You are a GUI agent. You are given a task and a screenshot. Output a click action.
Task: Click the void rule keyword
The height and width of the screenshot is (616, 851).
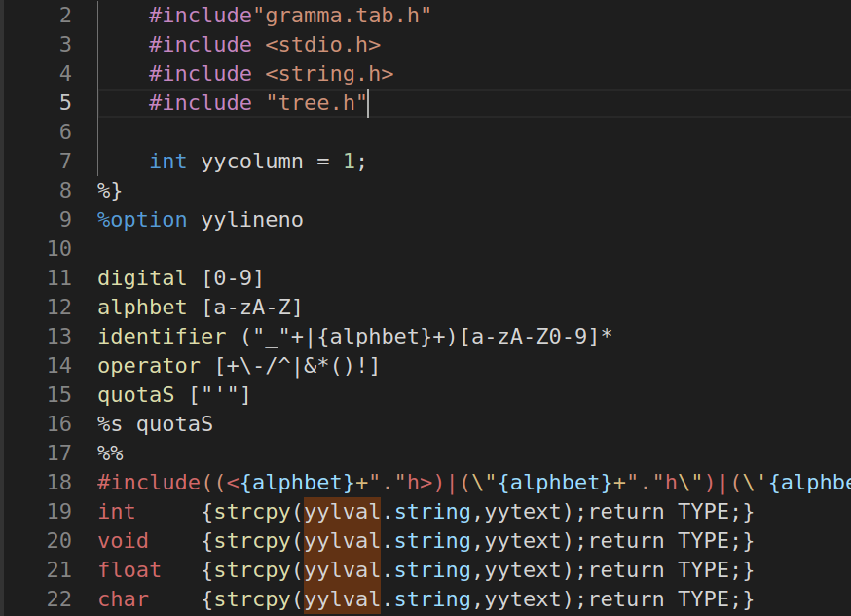124,541
